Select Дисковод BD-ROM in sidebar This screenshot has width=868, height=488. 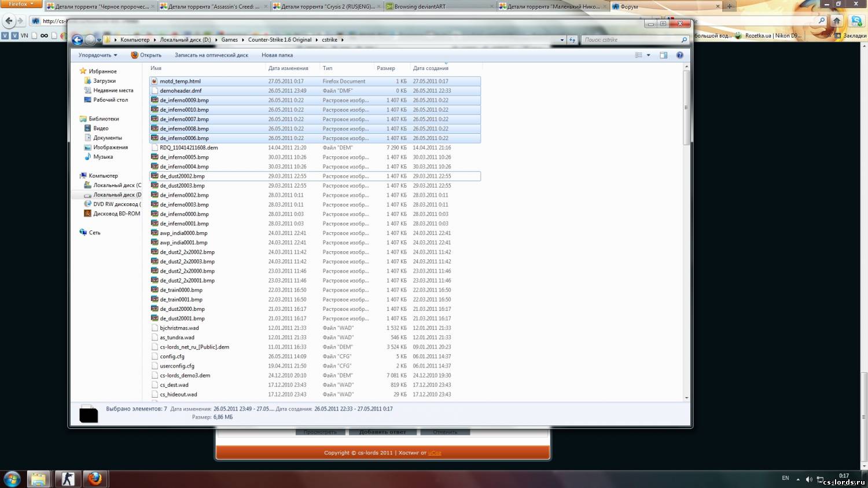pyautogui.click(x=113, y=214)
